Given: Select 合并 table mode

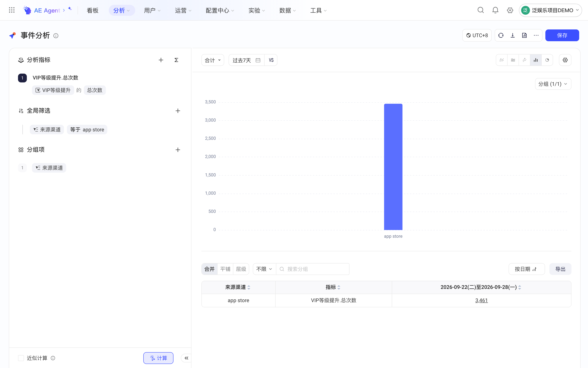Looking at the screenshot, I should coord(209,269).
